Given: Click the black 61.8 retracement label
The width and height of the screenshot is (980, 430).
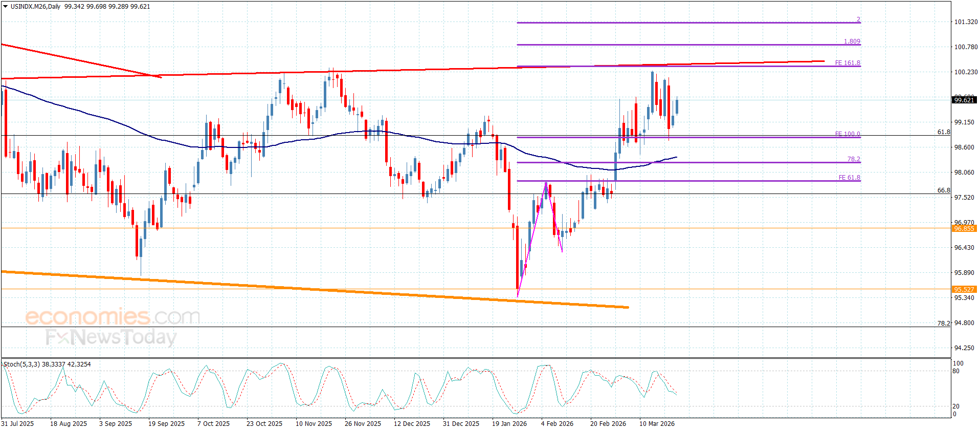Looking at the screenshot, I should click(943, 132).
